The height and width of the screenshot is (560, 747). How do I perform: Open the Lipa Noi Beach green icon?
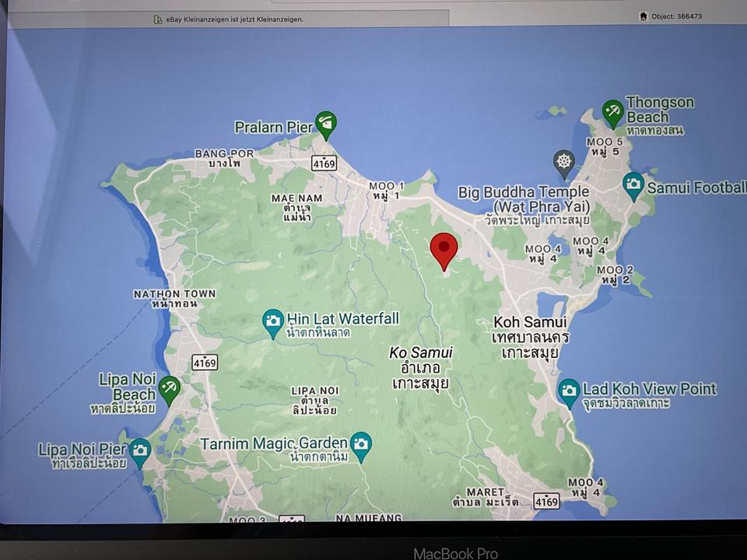169,387
